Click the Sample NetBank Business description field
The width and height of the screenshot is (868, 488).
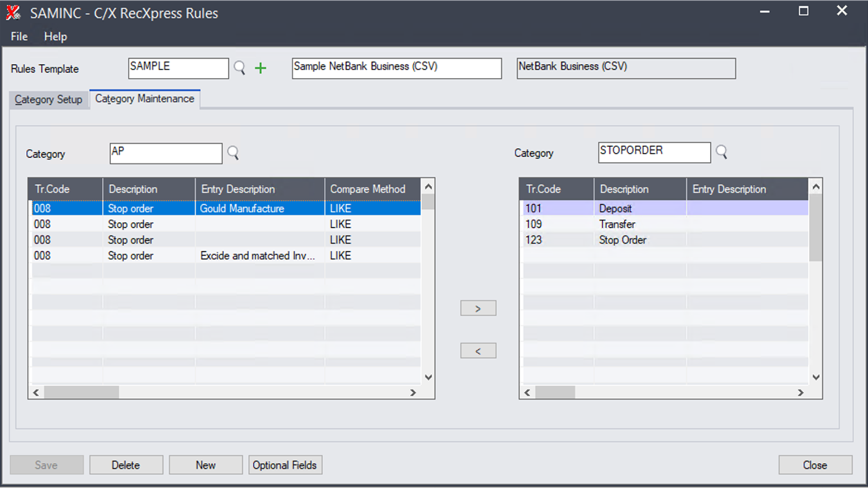[x=396, y=68]
